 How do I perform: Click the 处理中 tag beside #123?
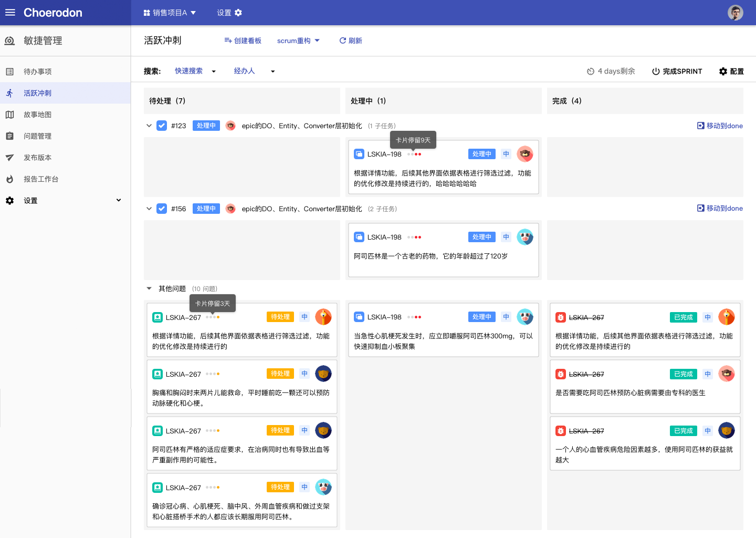[x=206, y=126]
